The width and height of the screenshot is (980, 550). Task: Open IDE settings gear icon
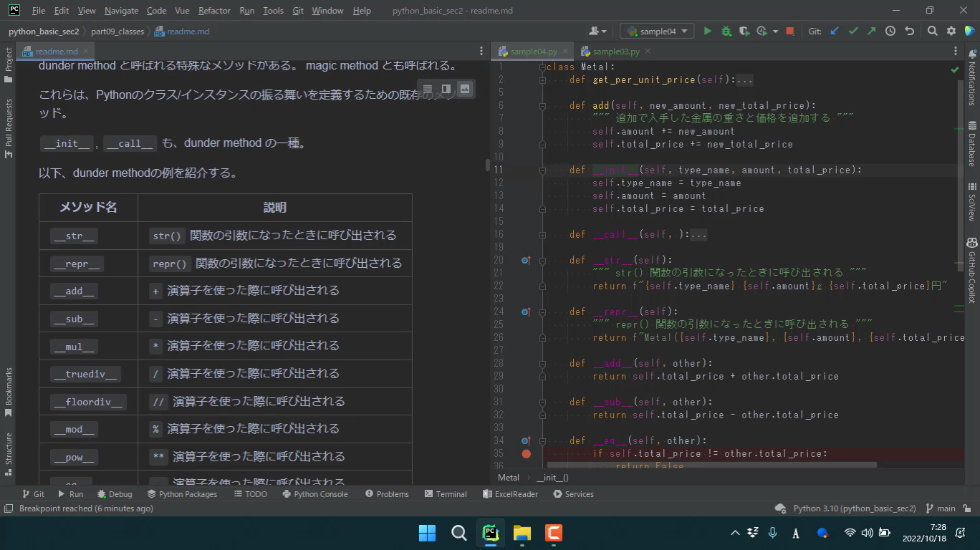point(951,31)
